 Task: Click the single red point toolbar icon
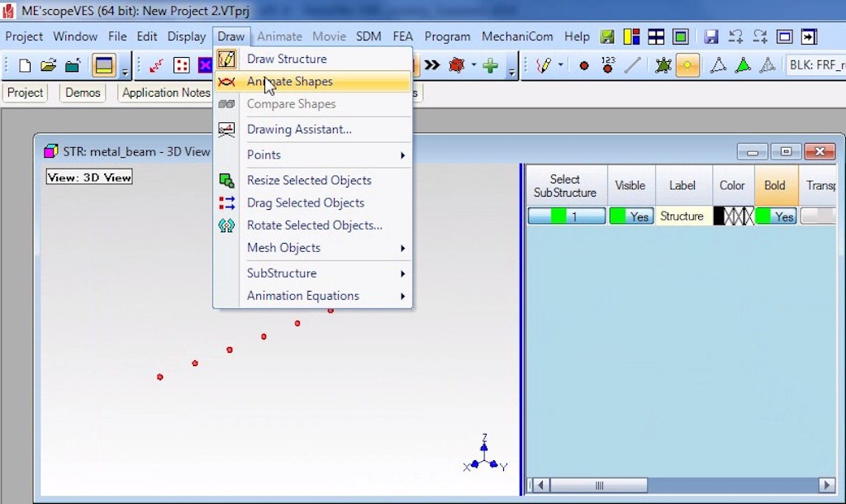click(584, 66)
